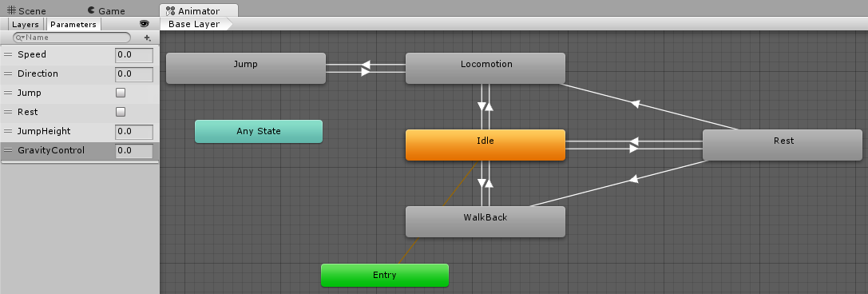
Task: Select the Any State node
Action: click(x=259, y=131)
